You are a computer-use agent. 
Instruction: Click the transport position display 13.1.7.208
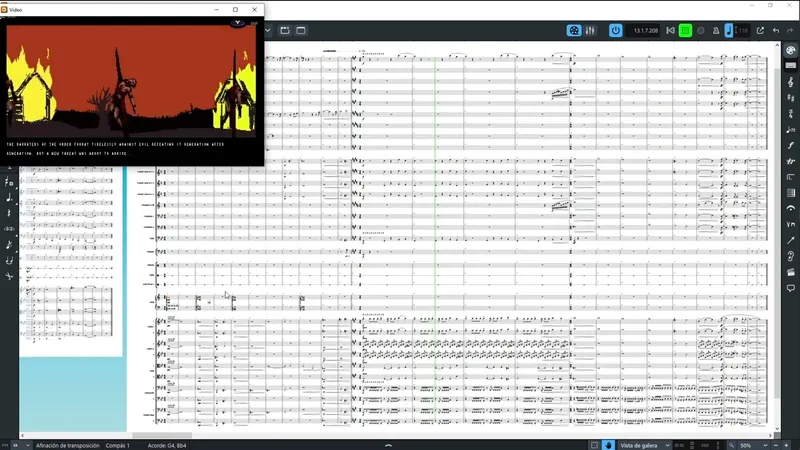[x=645, y=31]
